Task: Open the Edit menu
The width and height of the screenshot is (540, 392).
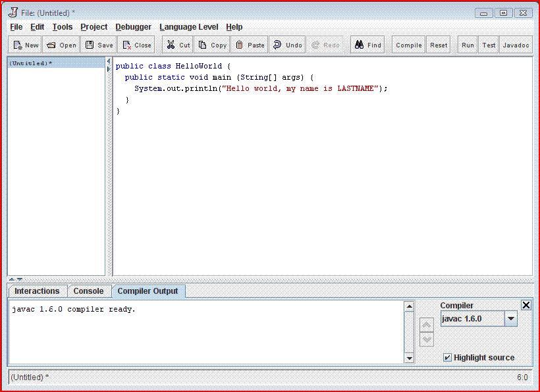Action: tap(37, 27)
